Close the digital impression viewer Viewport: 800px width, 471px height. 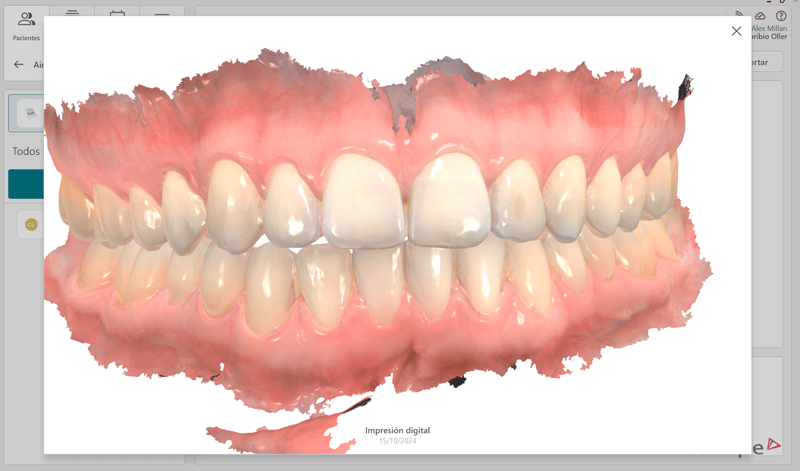pos(736,31)
